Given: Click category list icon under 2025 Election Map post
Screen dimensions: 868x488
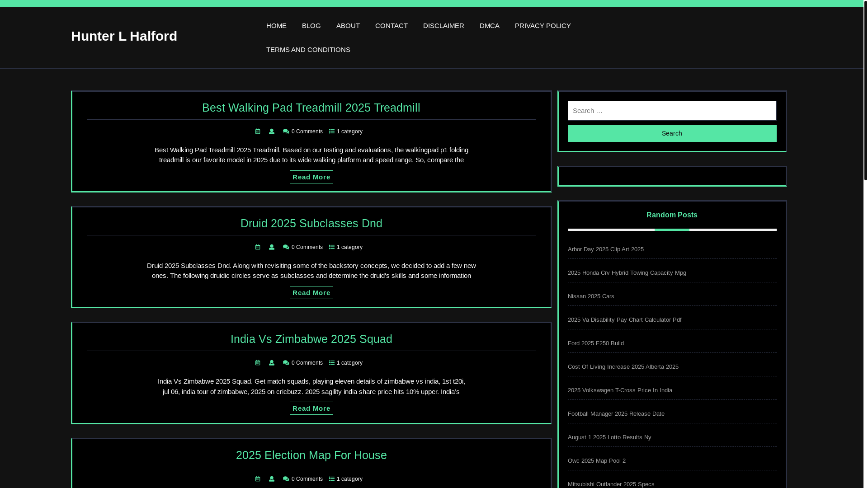Looking at the screenshot, I should click(x=332, y=479).
